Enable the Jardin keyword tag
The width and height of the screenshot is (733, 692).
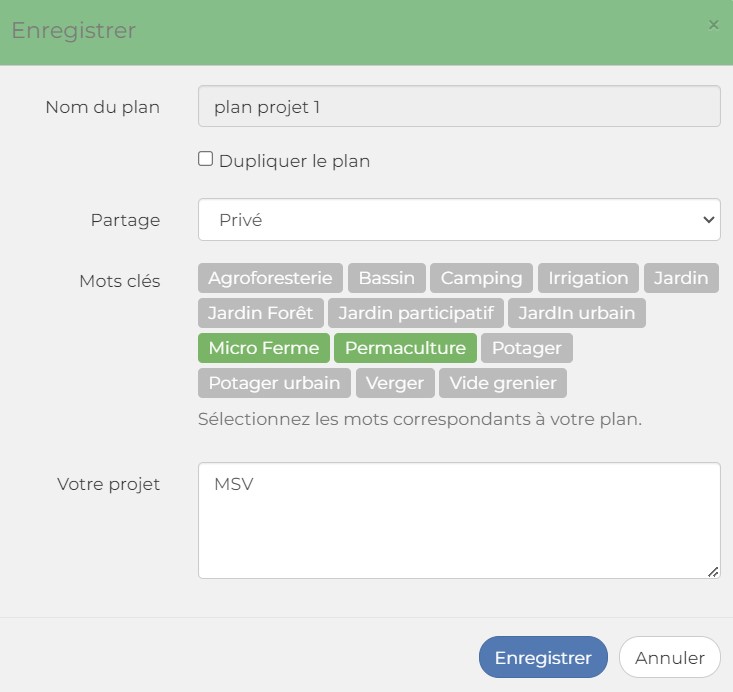click(681, 278)
